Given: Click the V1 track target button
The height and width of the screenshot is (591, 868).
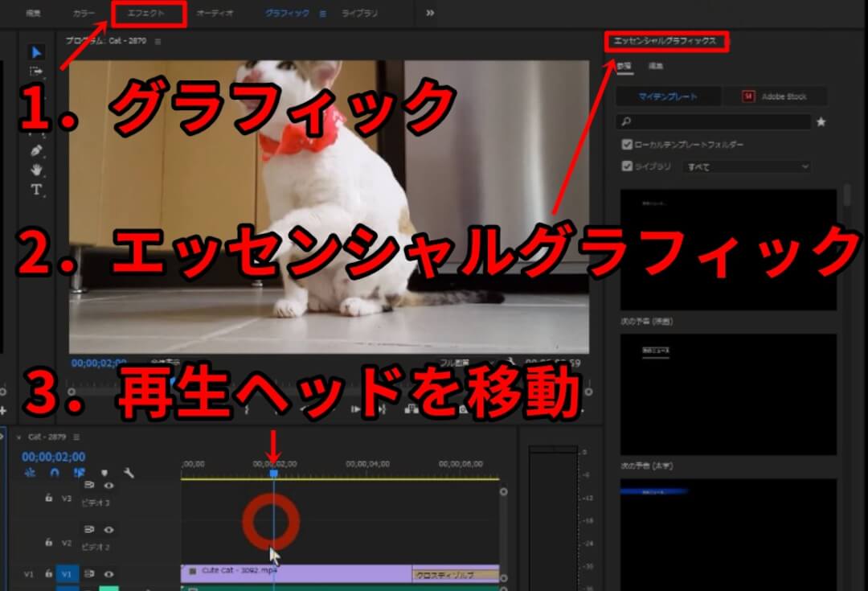Looking at the screenshot, I should coord(67,574).
